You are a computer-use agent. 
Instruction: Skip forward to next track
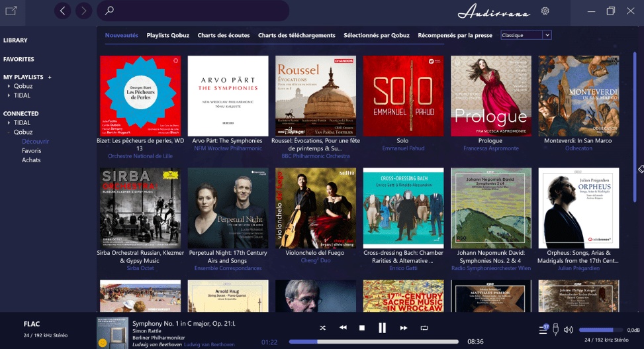(403, 328)
